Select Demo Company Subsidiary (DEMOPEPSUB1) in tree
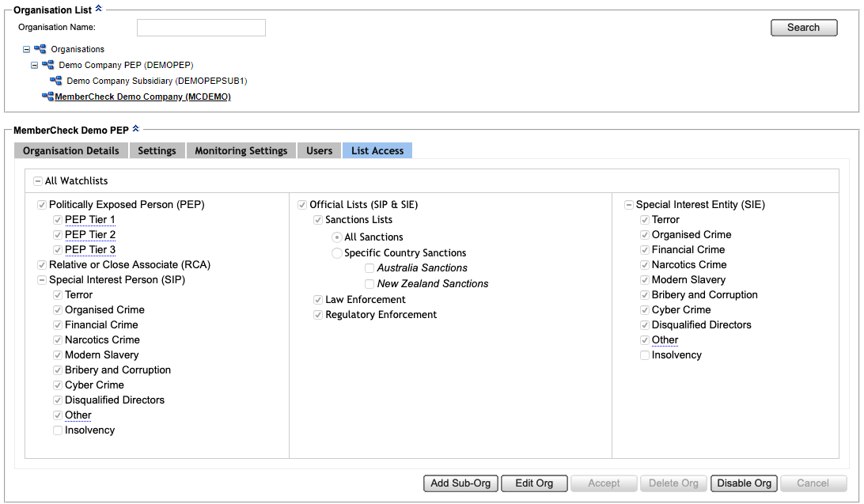Image resolution: width=864 pixels, height=504 pixels. click(157, 81)
